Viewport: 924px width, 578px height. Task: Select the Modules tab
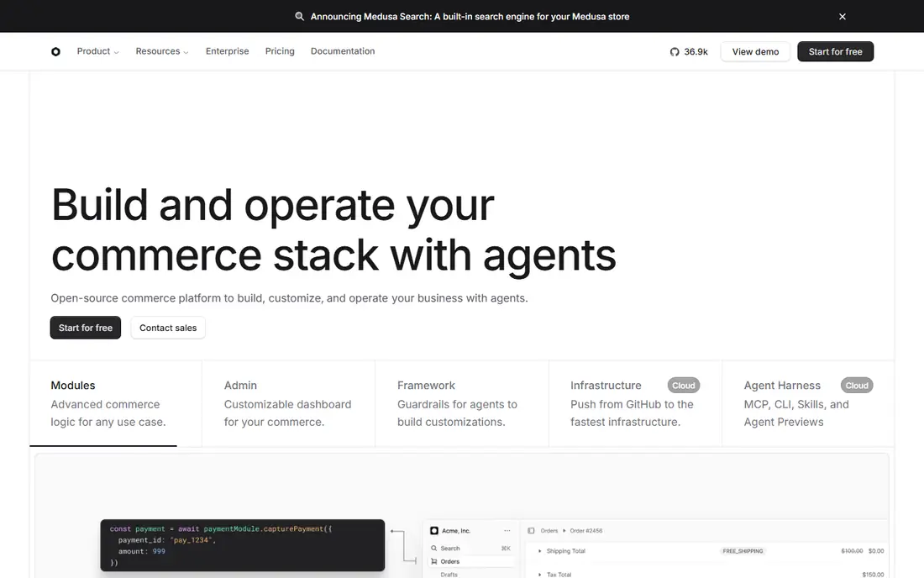(116, 403)
